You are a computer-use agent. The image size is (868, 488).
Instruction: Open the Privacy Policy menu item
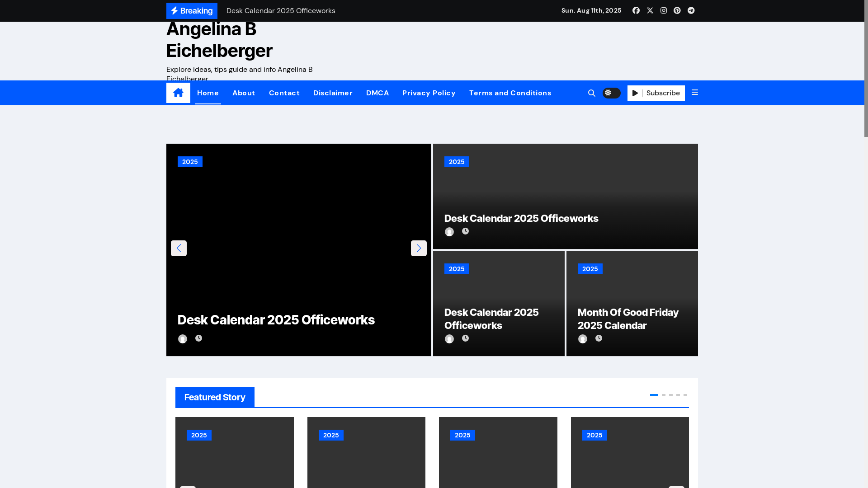[x=429, y=93]
